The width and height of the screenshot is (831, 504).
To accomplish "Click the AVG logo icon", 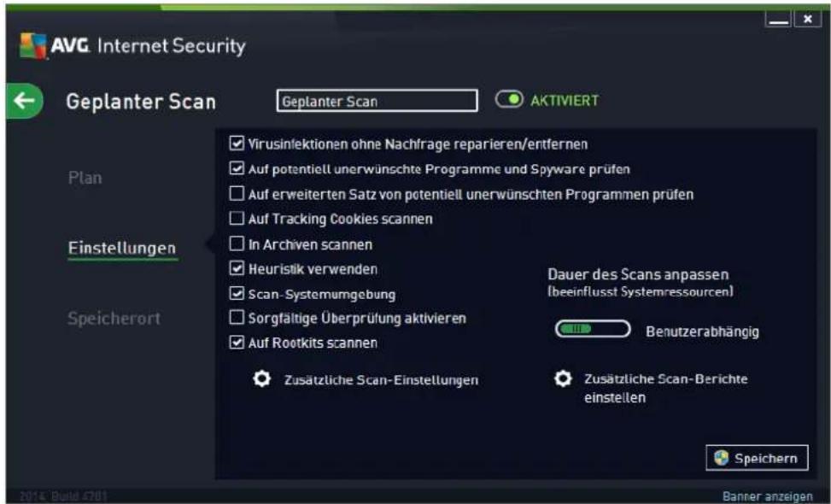I will (32, 45).
